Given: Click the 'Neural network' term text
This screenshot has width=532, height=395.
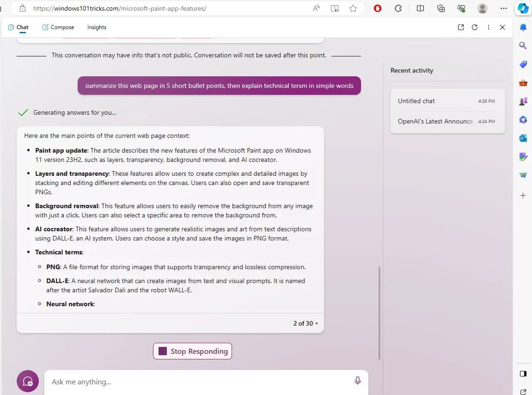Looking at the screenshot, I should click(70, 304).
